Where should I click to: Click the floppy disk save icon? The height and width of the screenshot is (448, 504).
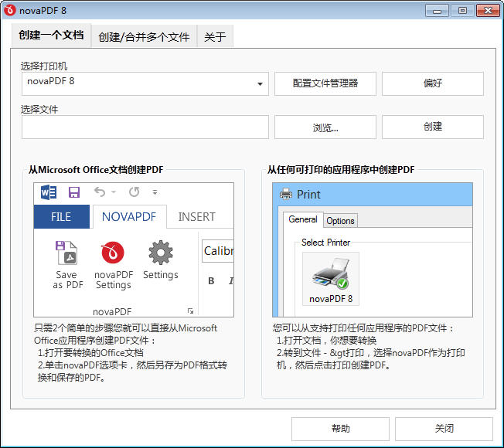tap(74, 192)
